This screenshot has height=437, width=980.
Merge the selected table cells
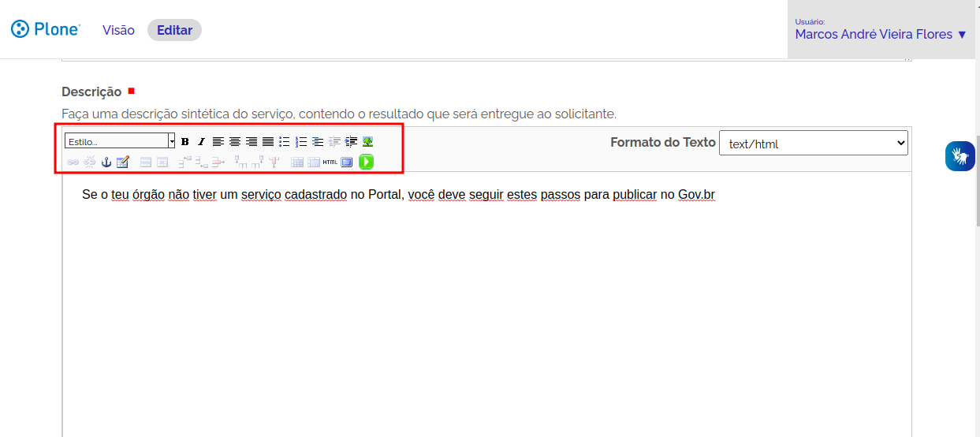point(314,162)
